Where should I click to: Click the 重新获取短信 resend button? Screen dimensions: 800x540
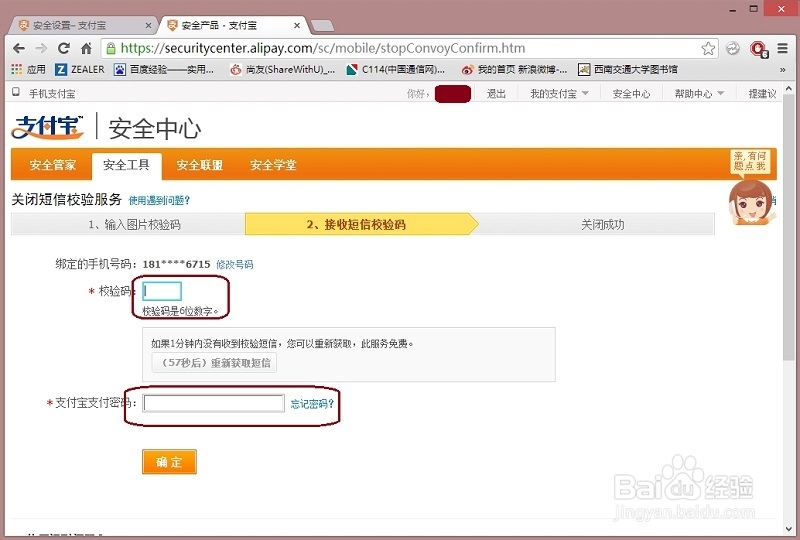pyautogui.click(x=214, y=363)
